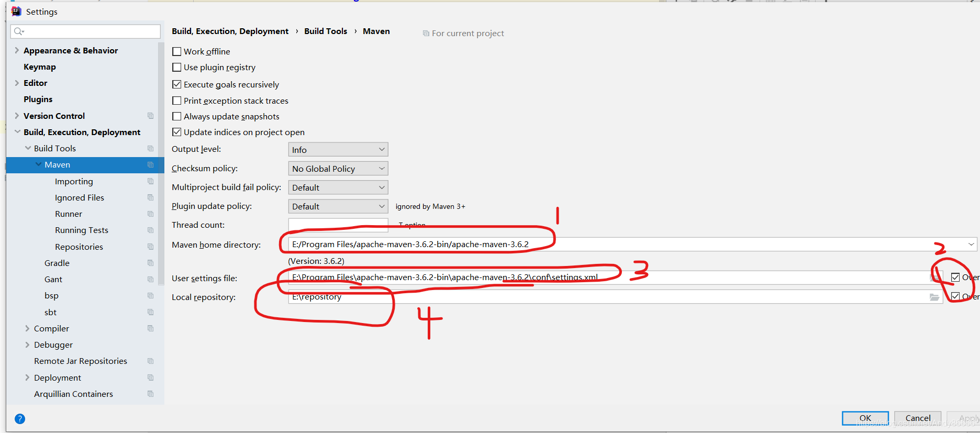The width and height of the screenshot is (980, 433).
Task: Open the Checksum policy dropdown
Action: click(338, 169)
